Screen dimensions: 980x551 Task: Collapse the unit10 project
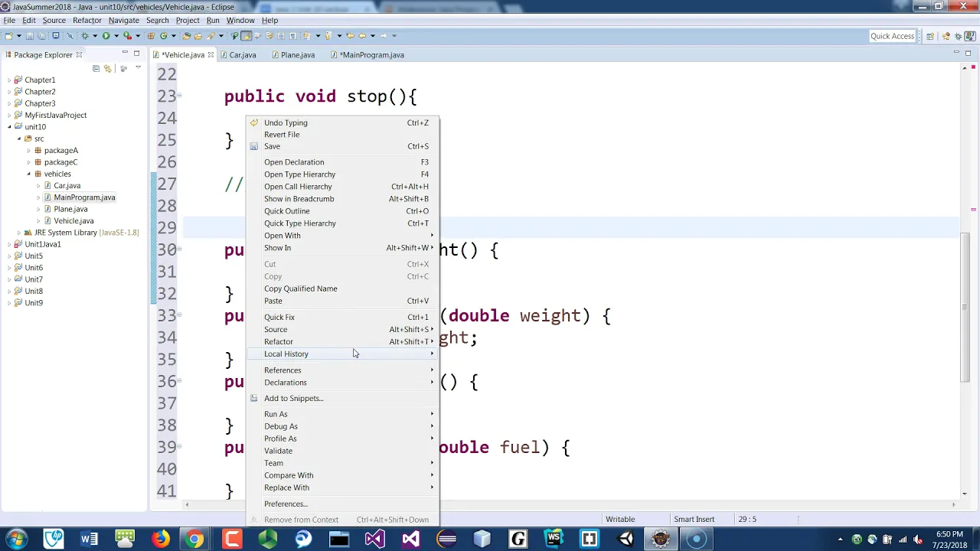[x=9, y=127]
